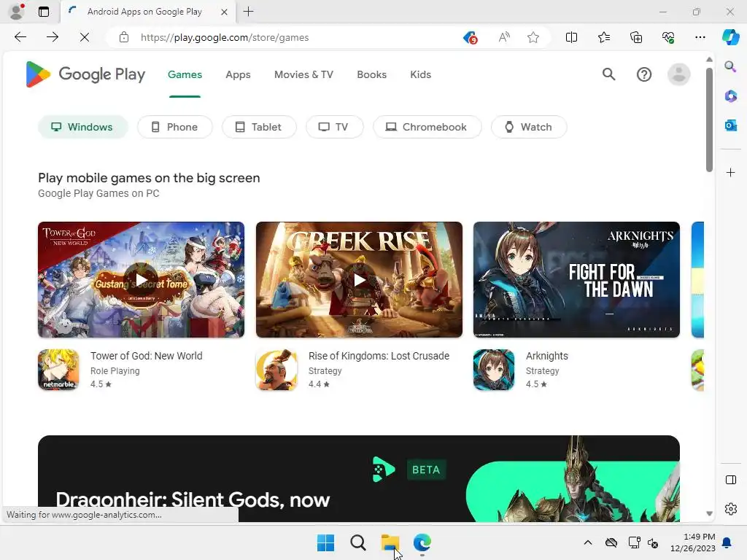Play the Tower of God trailer video
The width and height of the screenshot is (747, 560).
click(x=141, y=279)
